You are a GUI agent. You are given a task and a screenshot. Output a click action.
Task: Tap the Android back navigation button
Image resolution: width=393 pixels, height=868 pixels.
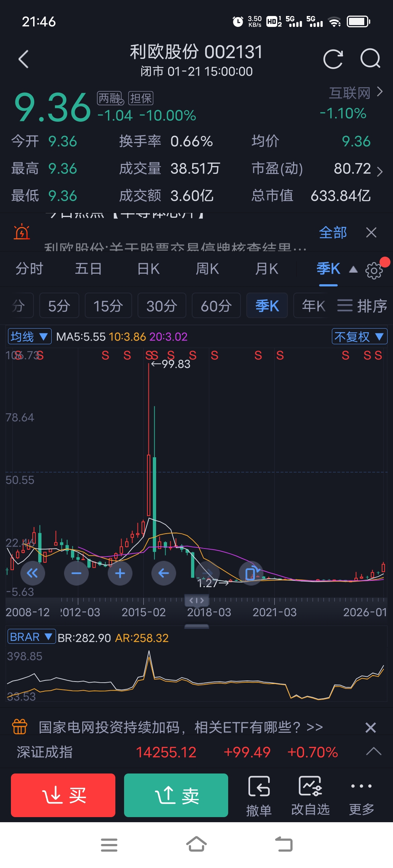pyautogui.click(x=284, y=844)
